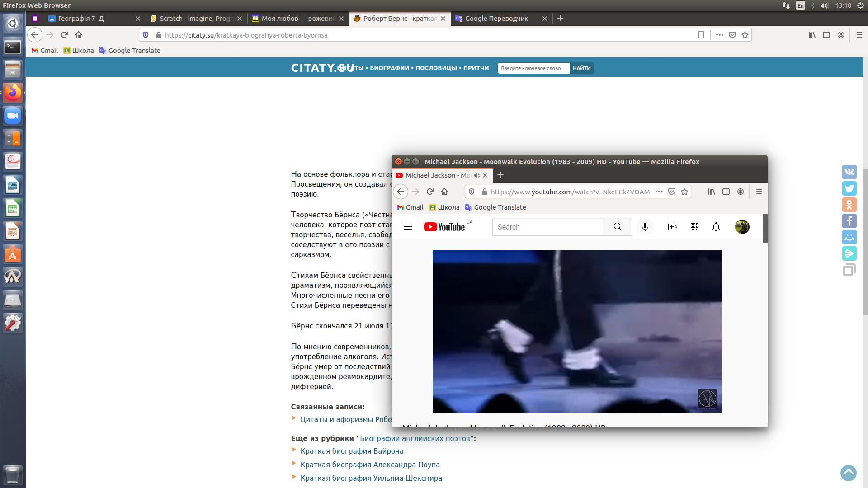This screenshot has height=488, width=868.
Task: Open Zoom from Ubuntu dock
Action: tap(13, 116)
